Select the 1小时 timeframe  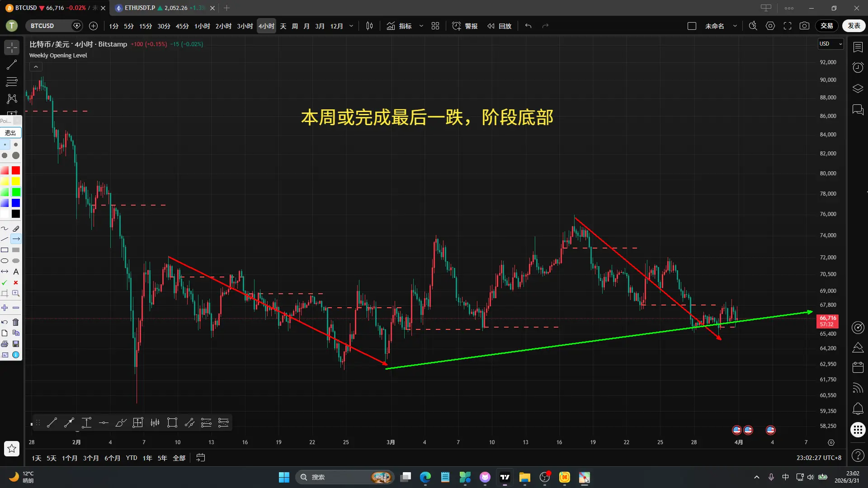point(202,26)
